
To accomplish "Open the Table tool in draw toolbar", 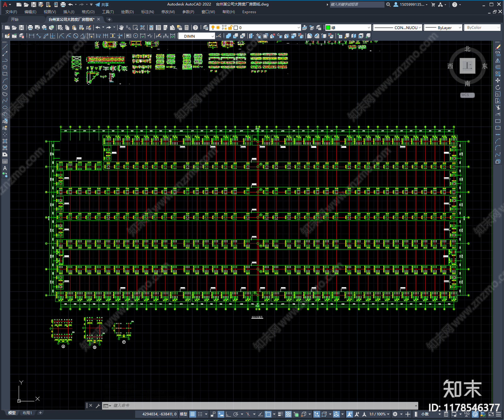I will click(x=5, y=162).
